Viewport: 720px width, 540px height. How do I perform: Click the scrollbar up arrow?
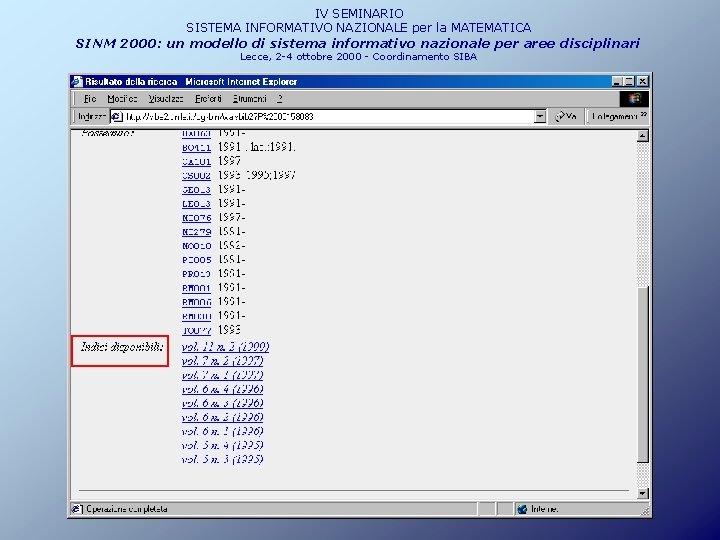pyautogui.click(x=643, y=135)
